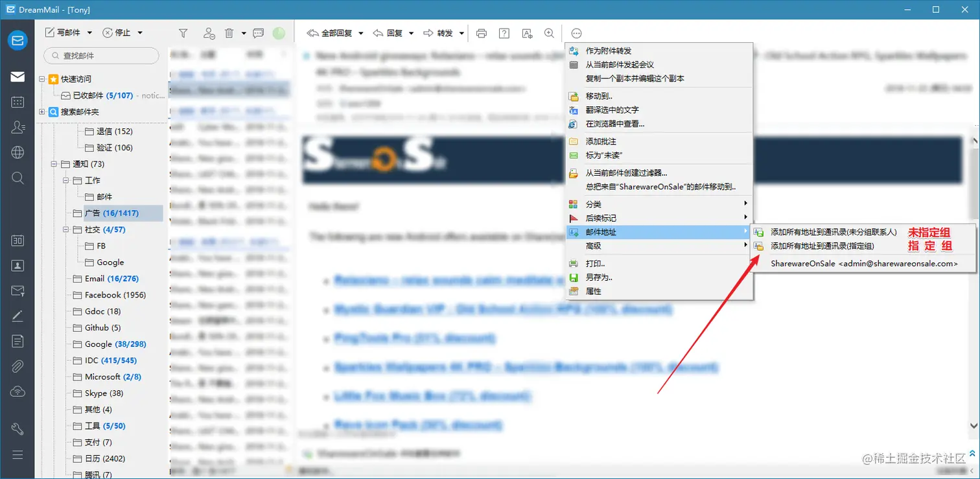980x479 pixels.
Task: Open the contacts list sidebar icon
Action: point(17,128)
